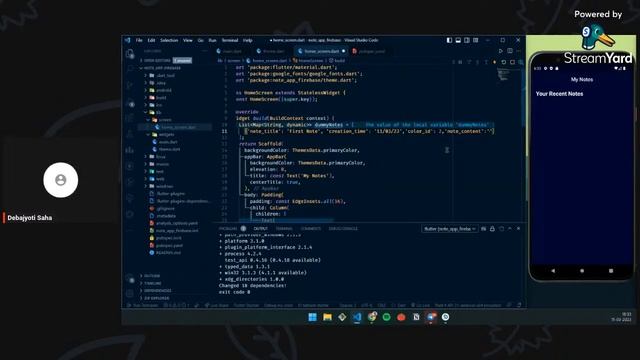
Task: Switch to the TERMINAL panel tab
Action: point(284,229)
